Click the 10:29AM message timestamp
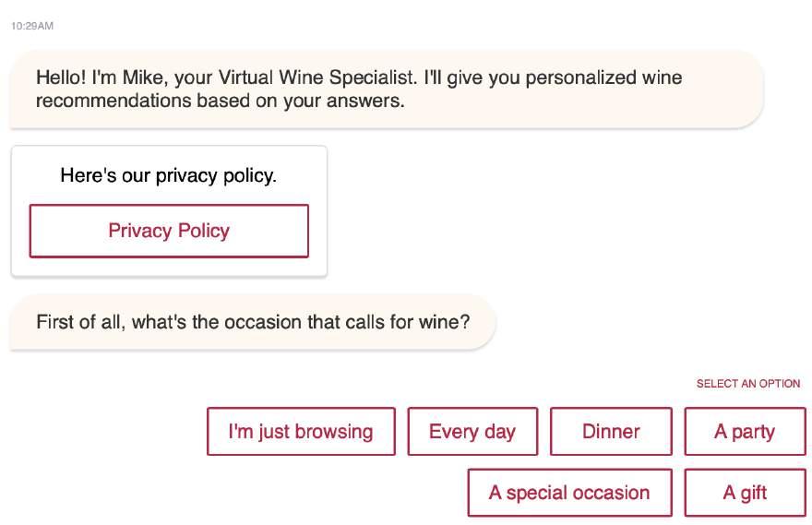Screen dimensions: 812x525 tap(32, 26)
